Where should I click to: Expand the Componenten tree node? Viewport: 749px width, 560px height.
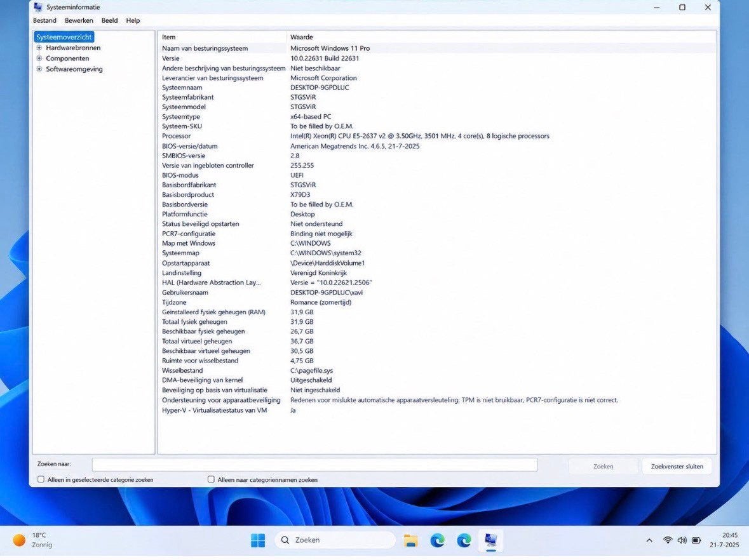[x=39, y=58]
